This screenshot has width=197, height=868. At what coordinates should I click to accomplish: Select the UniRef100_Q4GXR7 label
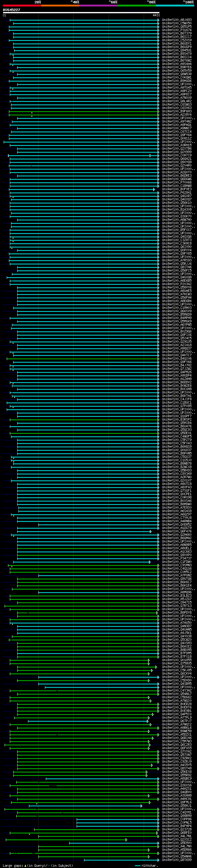176,196
